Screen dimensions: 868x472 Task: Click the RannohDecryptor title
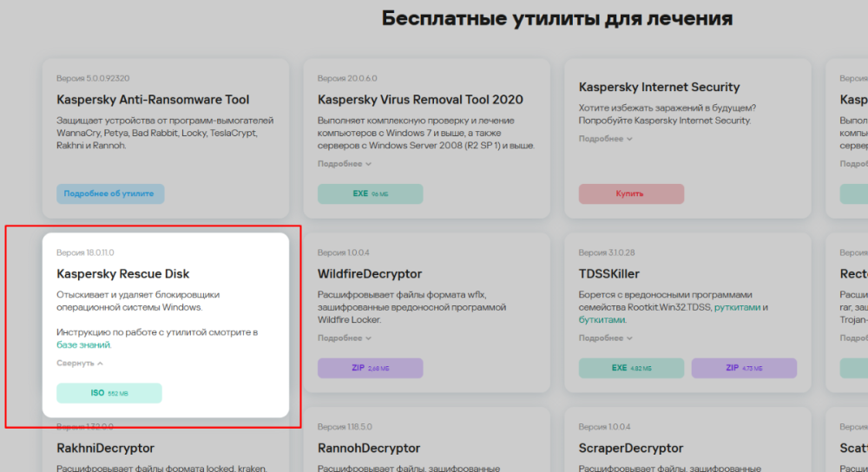coord(369,449)
